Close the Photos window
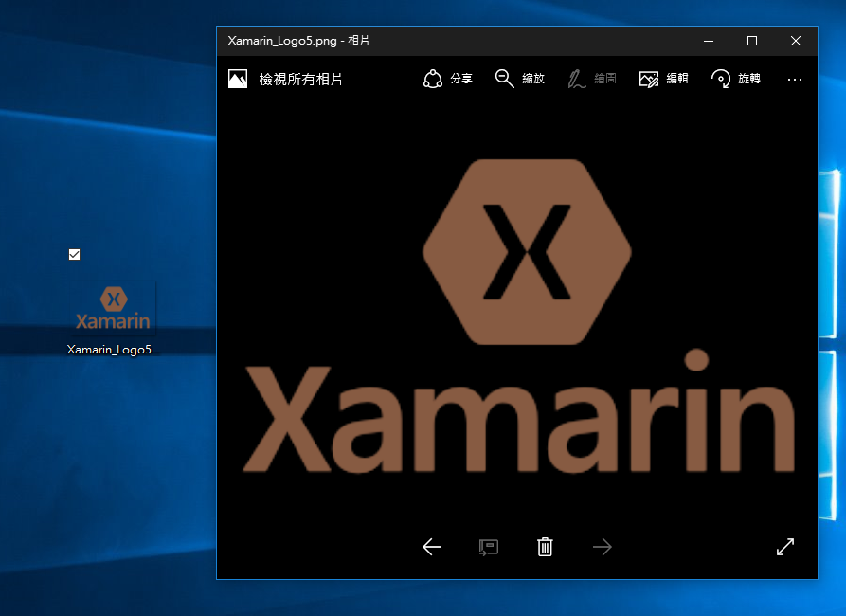 click(x=795, y=41)
